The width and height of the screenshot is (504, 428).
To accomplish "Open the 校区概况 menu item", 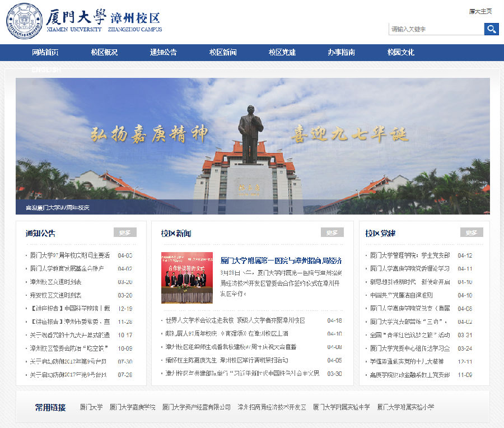I will point(104,53).
